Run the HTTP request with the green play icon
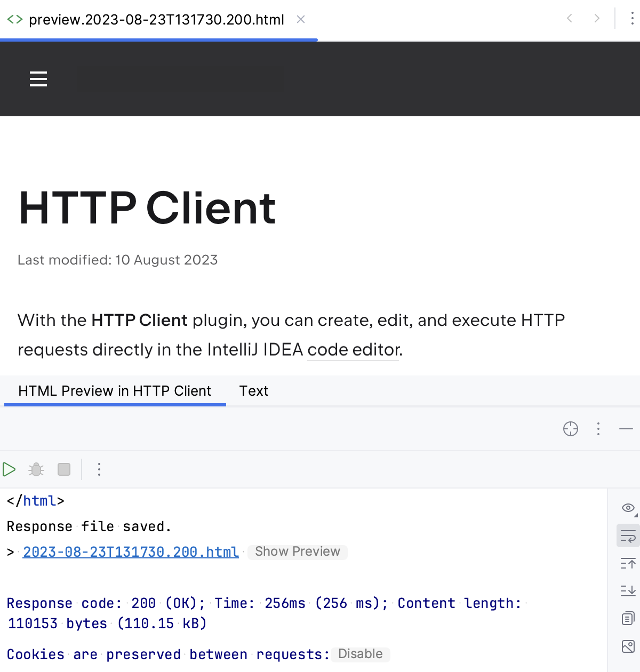640x672 pixels. point(10,470)
